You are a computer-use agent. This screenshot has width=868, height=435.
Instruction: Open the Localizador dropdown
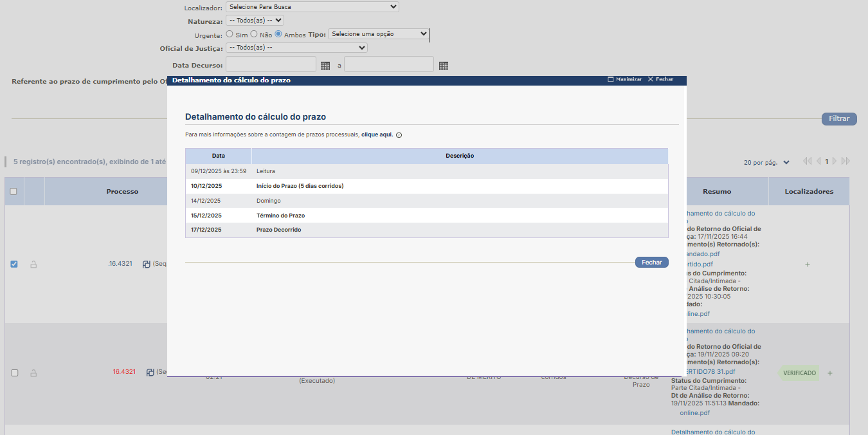point(312,7)
